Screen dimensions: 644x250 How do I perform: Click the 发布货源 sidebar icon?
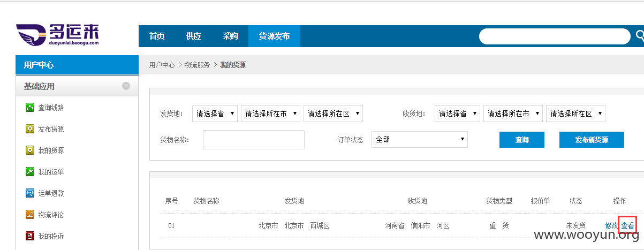30,129
